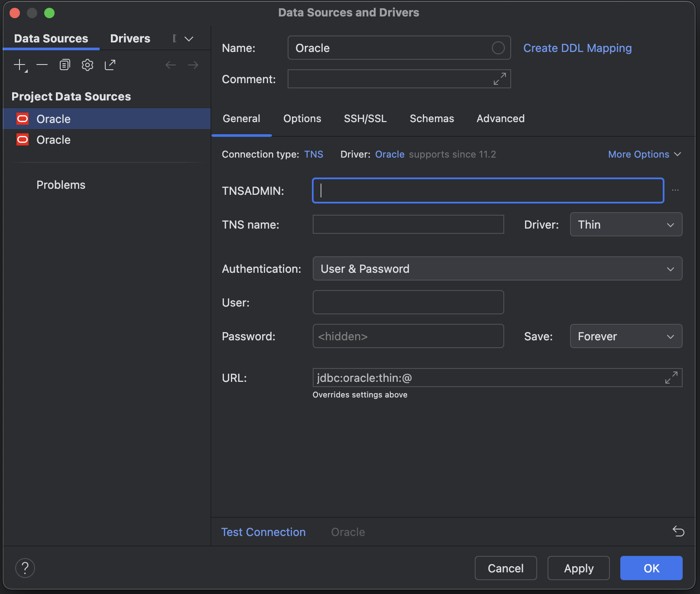Viewport: 700px width, 594px height.
Task: Select the second Oracle data source
Action: [x=107, y=139]
